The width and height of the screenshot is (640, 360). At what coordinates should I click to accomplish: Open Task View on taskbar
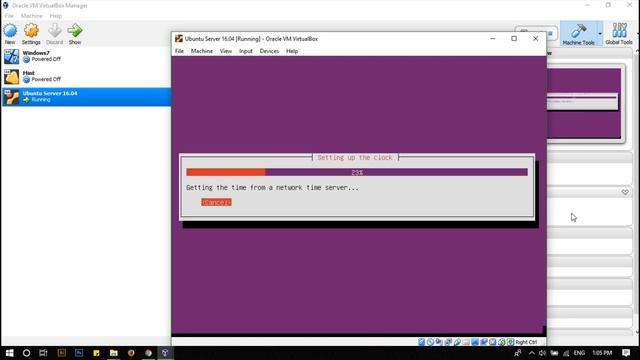43,353
